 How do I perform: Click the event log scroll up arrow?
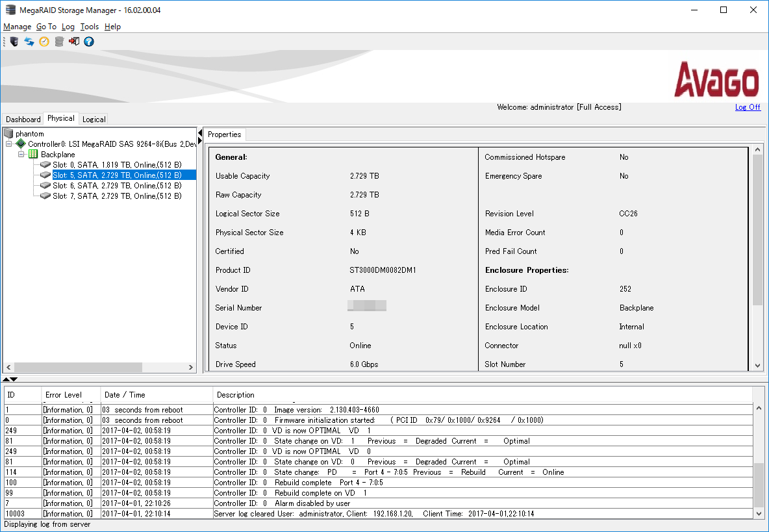759,408
